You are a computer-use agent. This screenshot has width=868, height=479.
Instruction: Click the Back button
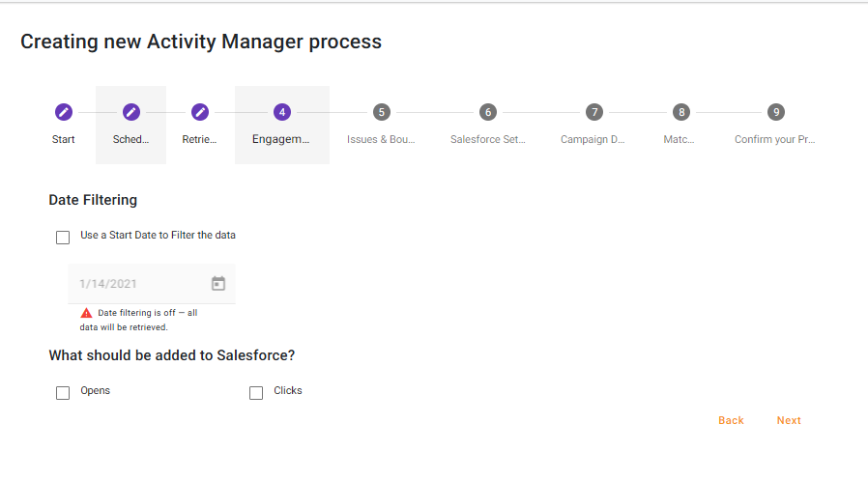point(731,421)
